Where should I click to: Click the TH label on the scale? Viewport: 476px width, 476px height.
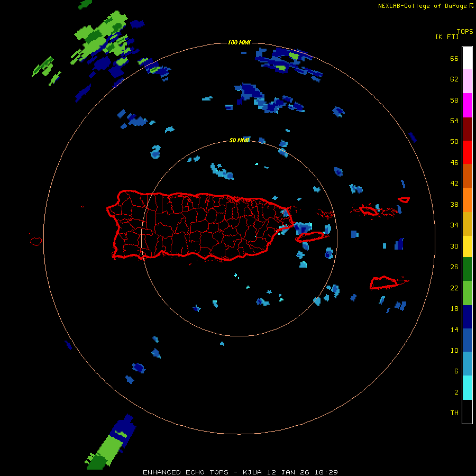click(454, 413)
